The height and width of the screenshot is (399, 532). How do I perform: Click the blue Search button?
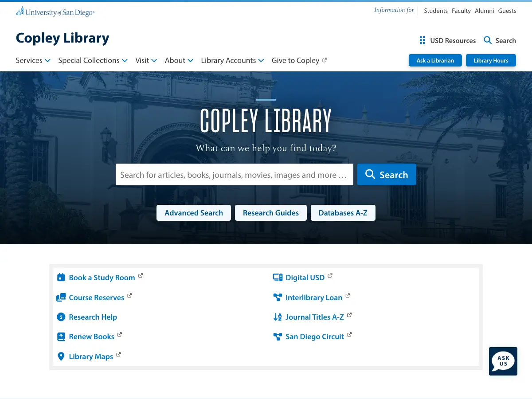[387, 174]
